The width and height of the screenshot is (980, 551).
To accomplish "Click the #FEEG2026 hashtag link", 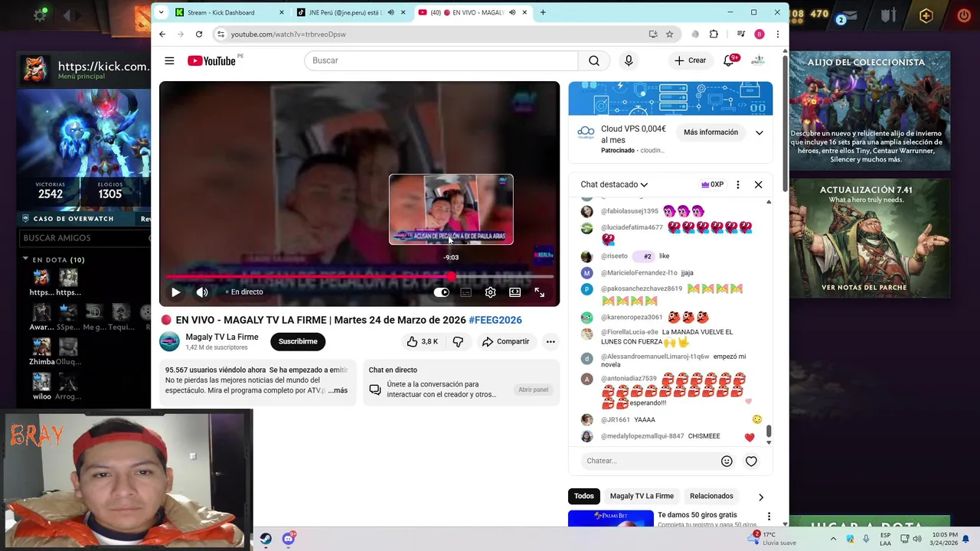I will (x=495, y=320).
